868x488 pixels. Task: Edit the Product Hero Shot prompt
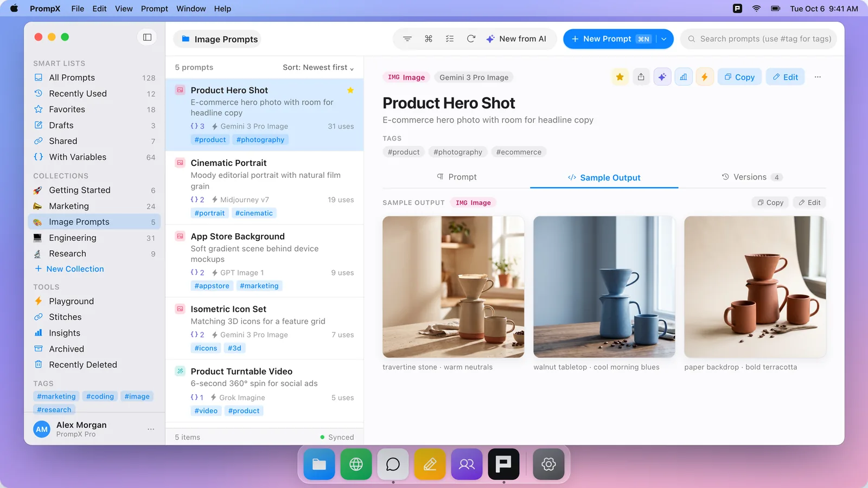point(786,77)
